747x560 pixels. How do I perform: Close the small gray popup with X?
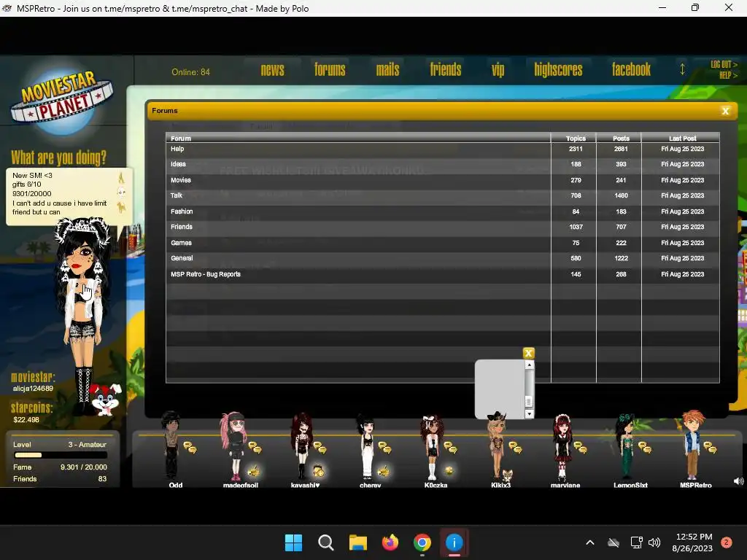[528, 353]
